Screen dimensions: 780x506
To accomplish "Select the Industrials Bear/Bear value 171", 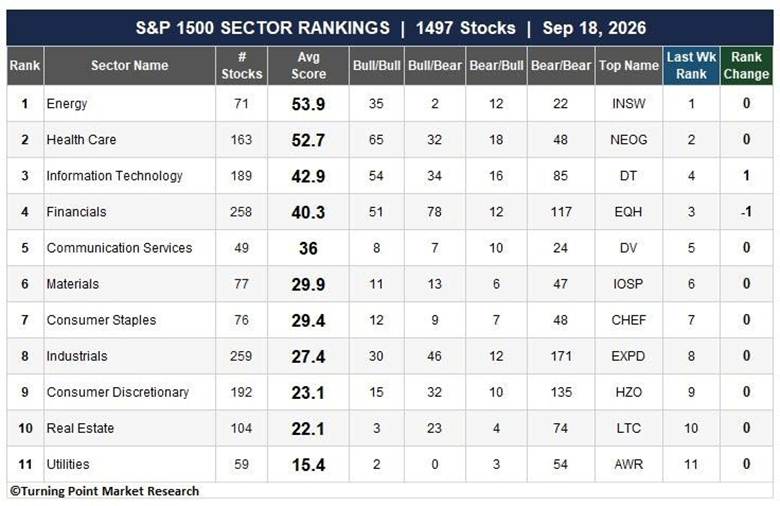I will pos(561,356).
